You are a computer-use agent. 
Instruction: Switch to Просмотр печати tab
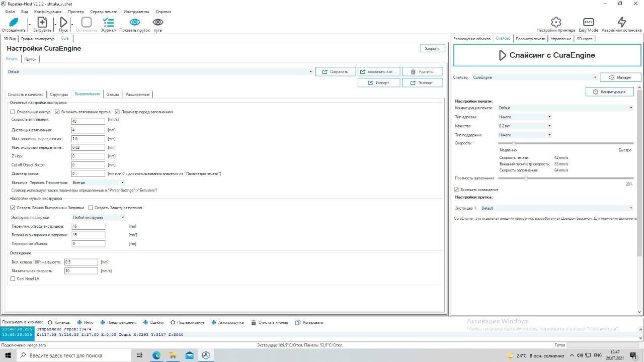(x=530, y=39)
